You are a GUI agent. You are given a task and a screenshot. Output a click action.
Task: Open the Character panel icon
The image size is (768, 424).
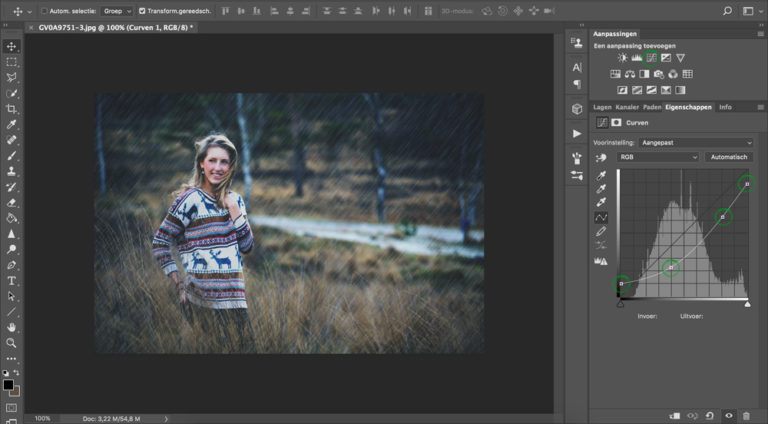pyautogui.click(x=577, y=68)
